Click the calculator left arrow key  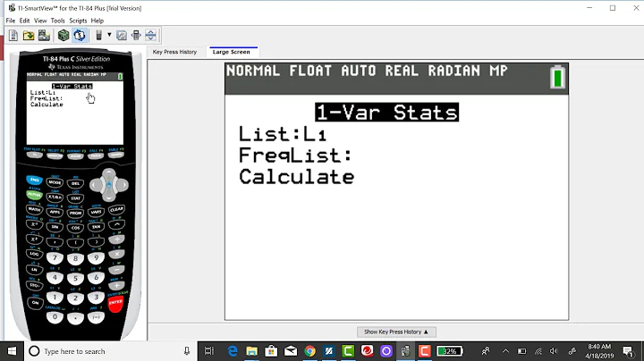[96, 185]
